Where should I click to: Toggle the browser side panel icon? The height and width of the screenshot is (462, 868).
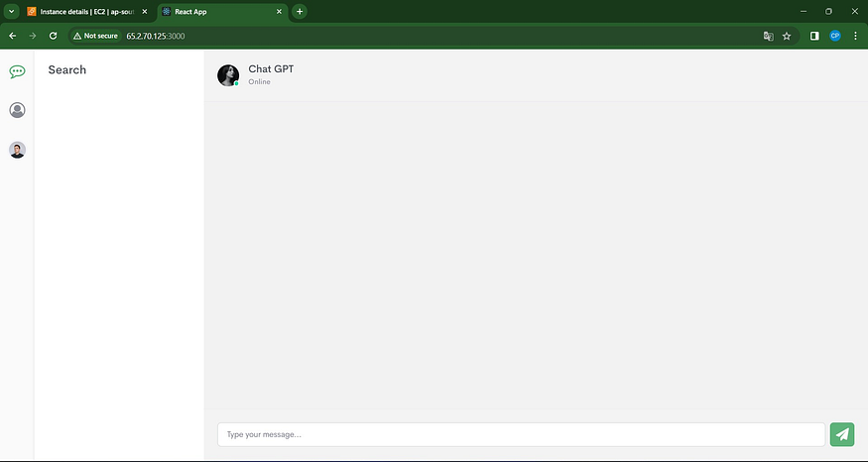click(x=814, y=36)
